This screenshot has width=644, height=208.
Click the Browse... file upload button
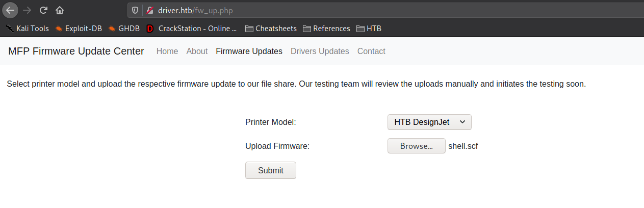[416, 146]
